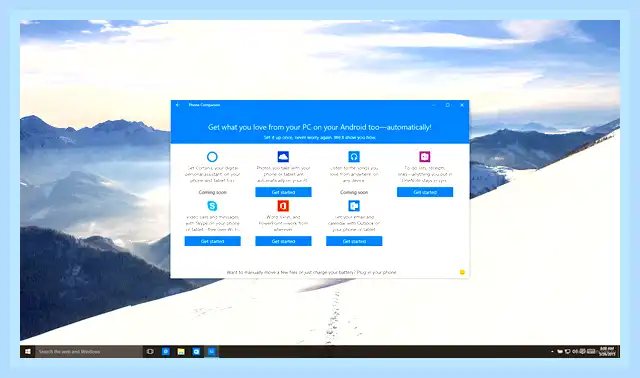Select Phone Companion taskbar icon

[x=212, y=351]
